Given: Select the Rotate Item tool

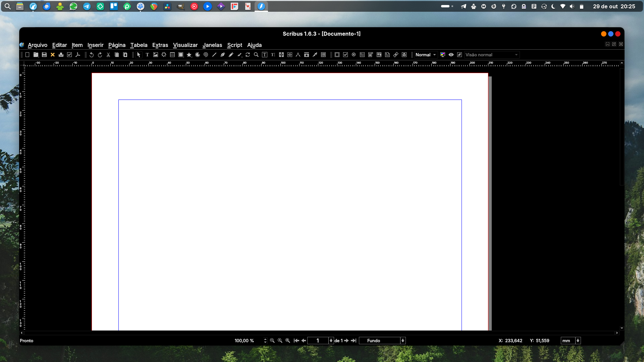Looking at the screenshot, I should tap(248, 55).
